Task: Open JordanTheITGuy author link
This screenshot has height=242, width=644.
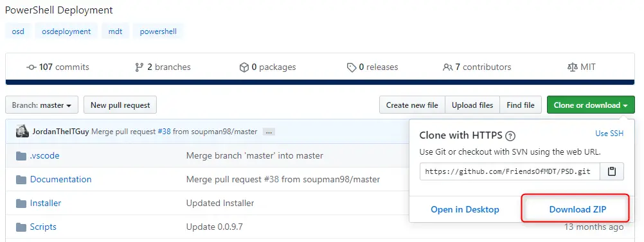Action: point(60,132)
